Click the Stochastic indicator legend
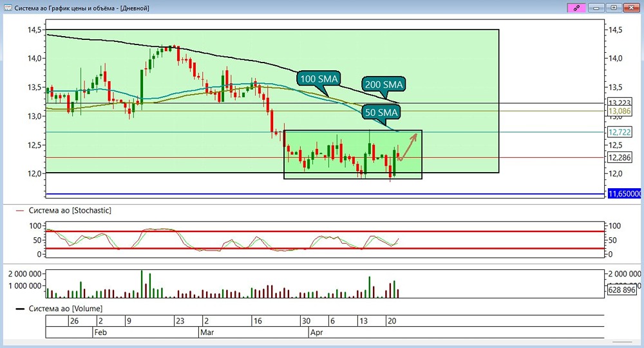Viewport: 644px width, 348px height. point(63,210)
